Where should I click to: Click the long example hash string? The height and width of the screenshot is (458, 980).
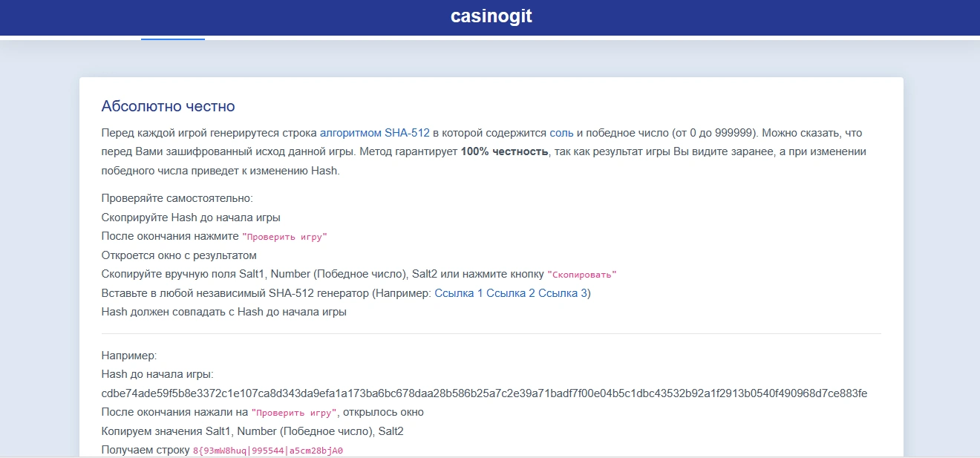tap(484, 393)
